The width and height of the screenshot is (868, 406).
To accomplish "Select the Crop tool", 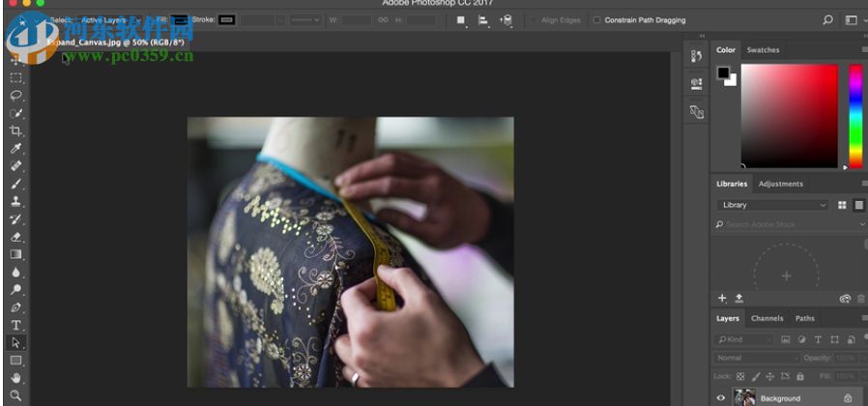I will tap(15, 130).
